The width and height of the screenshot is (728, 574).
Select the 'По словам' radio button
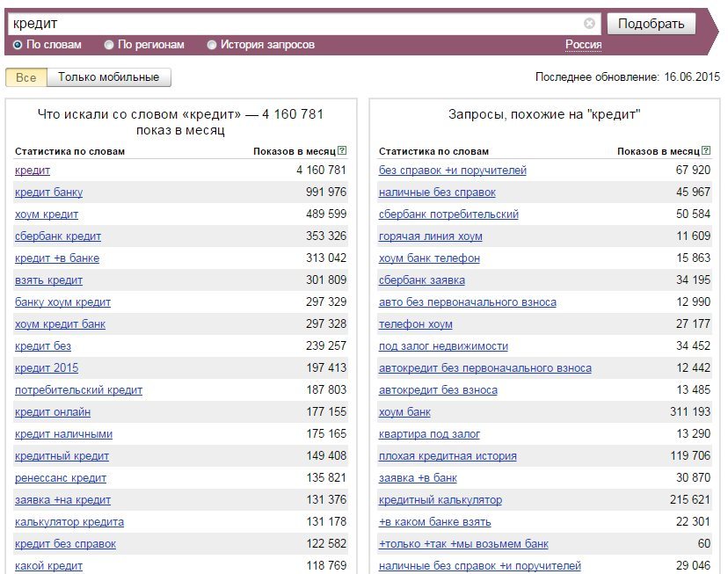18,45
